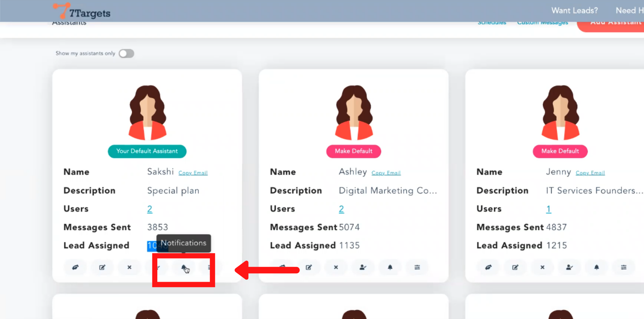The width and height of the screenshot is (644, 319).
Task: Click Want Leads? in the top bar
Action: tap(575, 11)
